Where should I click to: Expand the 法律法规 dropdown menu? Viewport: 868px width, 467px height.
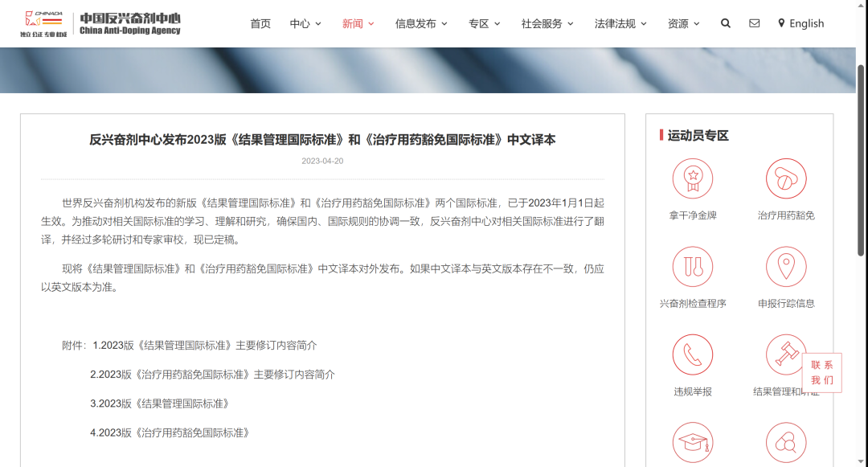pos(620,23)
